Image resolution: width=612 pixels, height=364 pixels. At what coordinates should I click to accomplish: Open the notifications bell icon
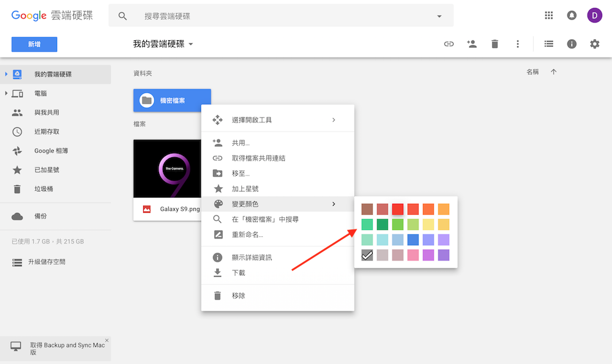571,15
